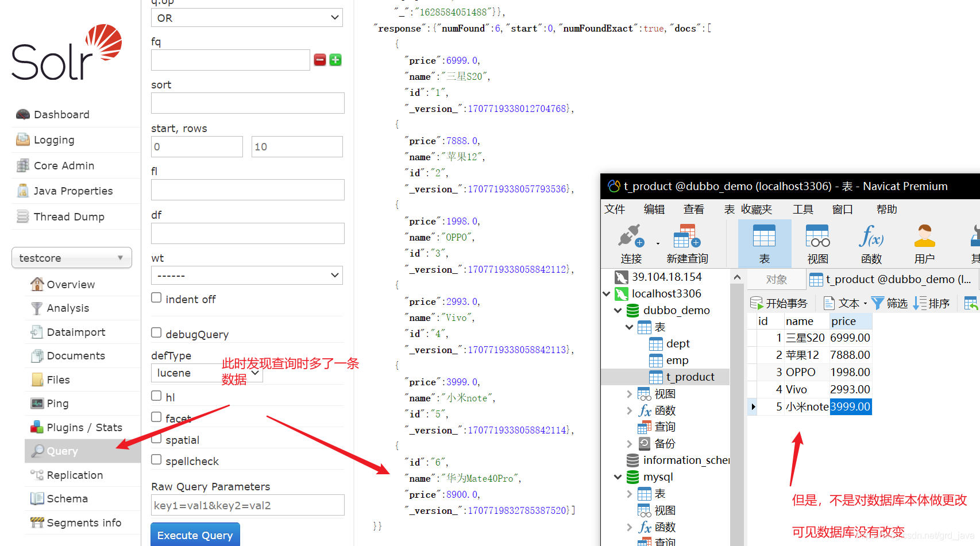
Task: Open the defType dropdown showing lucene
Action: [x=207, y=373]
